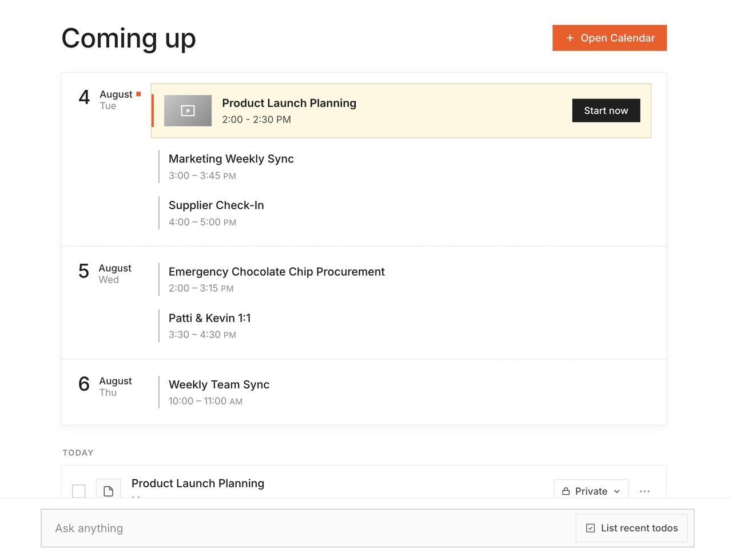Click the 3:00 – 3:45 PM time
Viewport: 732px width, 560px height.
202,176
